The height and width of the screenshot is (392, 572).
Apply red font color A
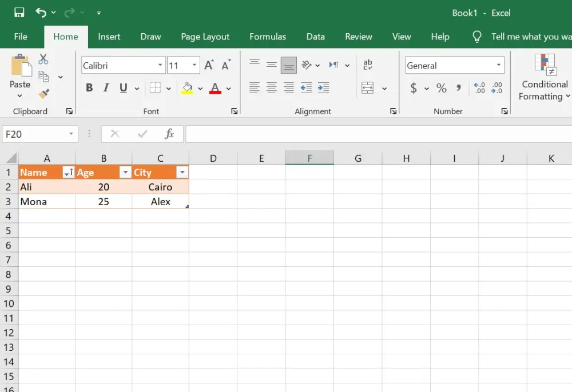tap(215, 88)
